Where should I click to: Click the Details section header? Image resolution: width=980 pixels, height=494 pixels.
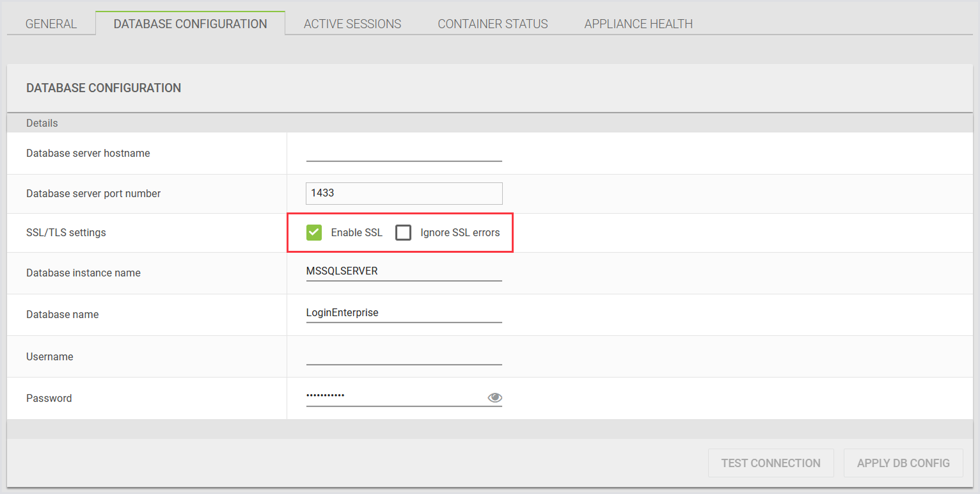[x=42, y=123]
